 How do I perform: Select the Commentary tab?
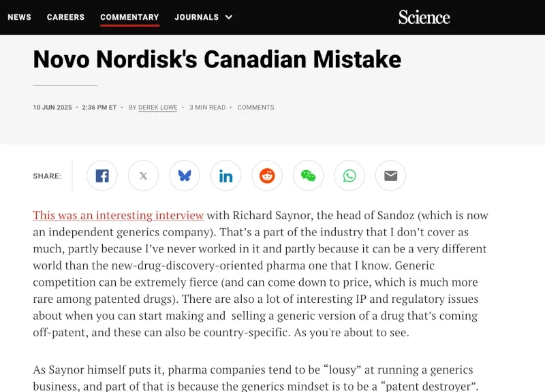click(129, 17)
